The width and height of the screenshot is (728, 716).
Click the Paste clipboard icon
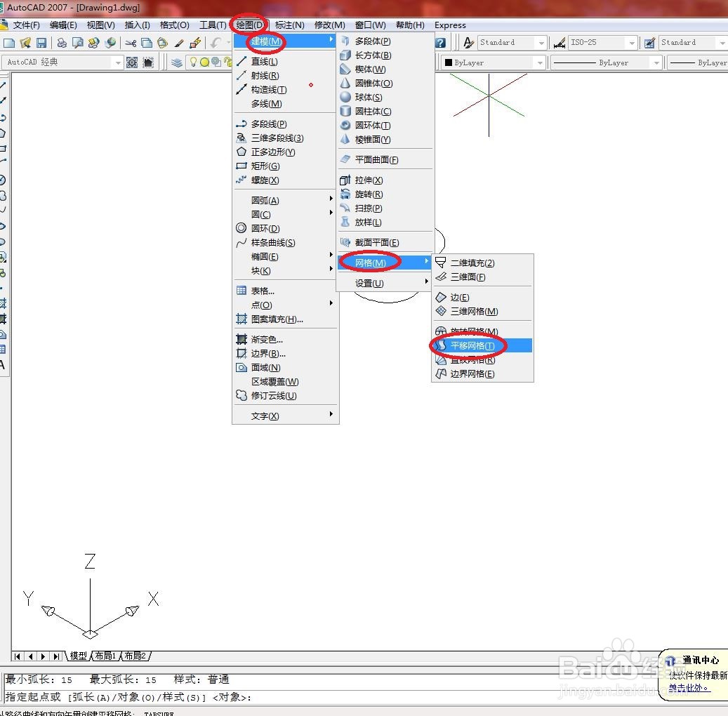(x=162, y=44)
